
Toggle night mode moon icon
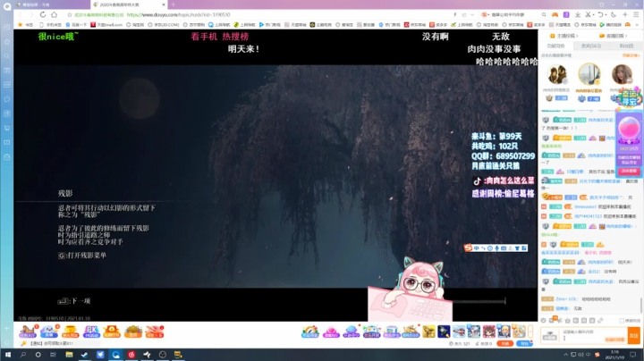[x=614, y=15]
